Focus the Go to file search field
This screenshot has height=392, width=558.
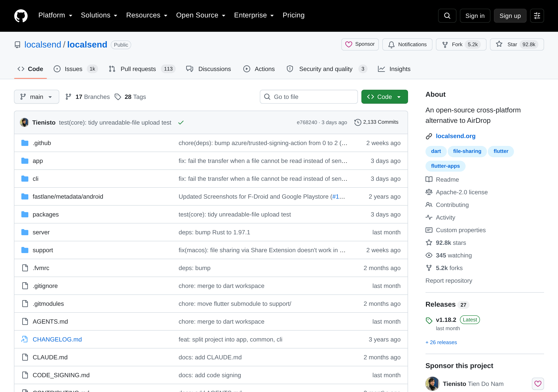309,97
